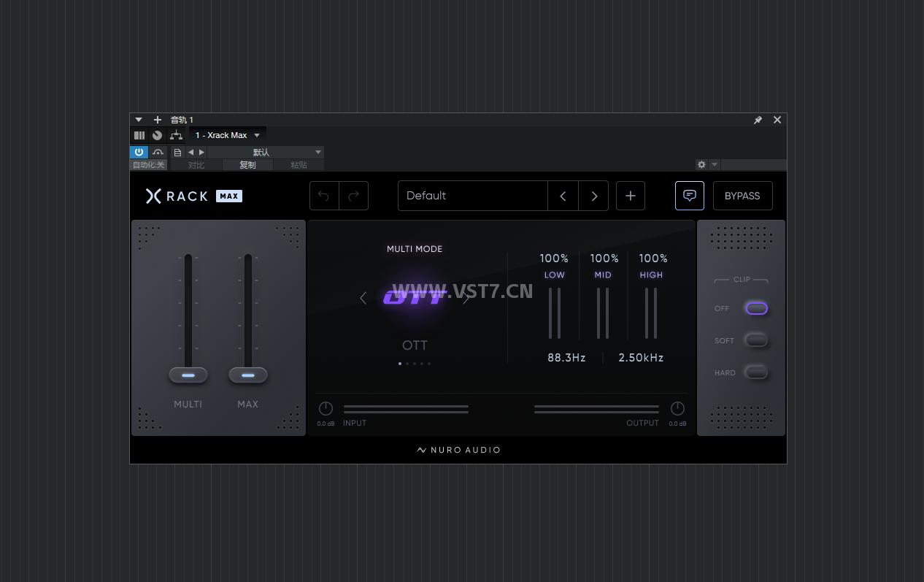Click the empty field right of gear dropdown
Viewport: 924px width, 582px height.
[x=753, y=165]
